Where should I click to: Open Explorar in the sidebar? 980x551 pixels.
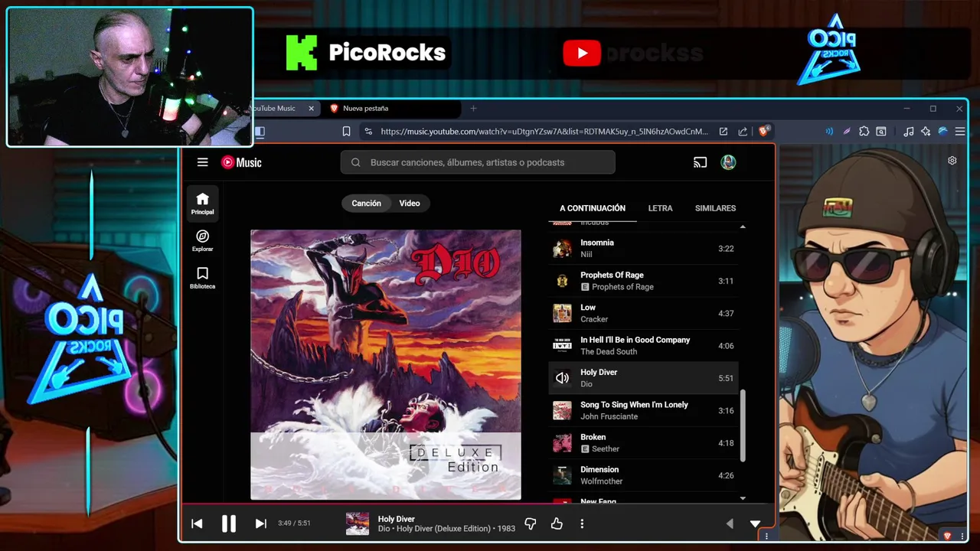(202, 241)
